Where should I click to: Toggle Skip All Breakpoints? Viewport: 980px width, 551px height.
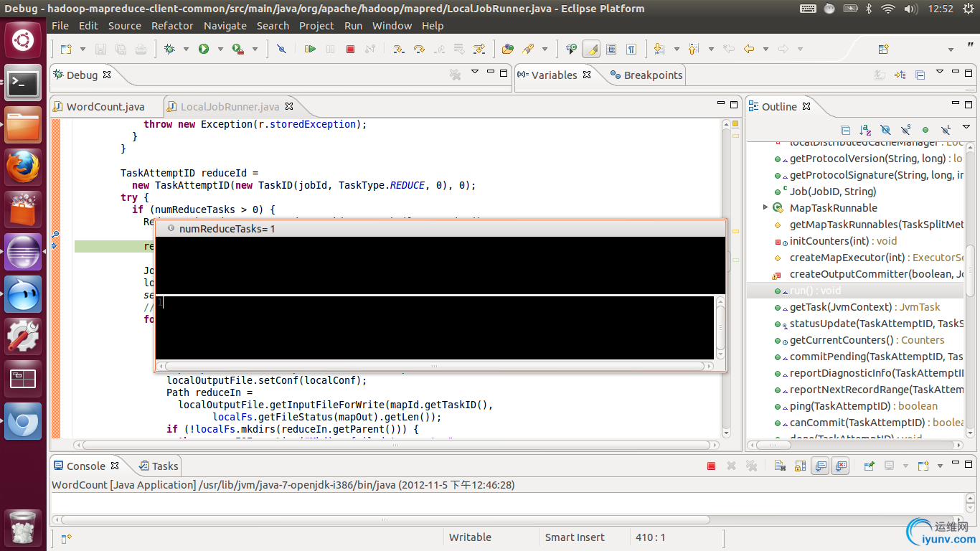[x=281, y=49]
